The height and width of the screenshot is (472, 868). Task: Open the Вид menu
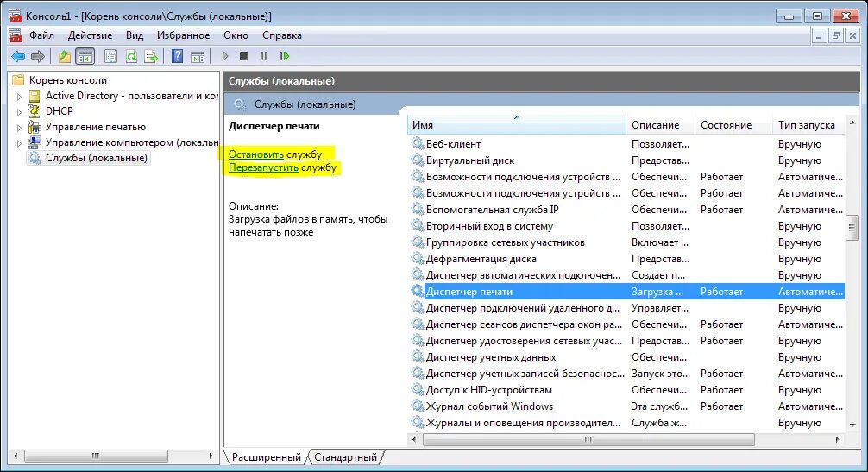[135, 35]
